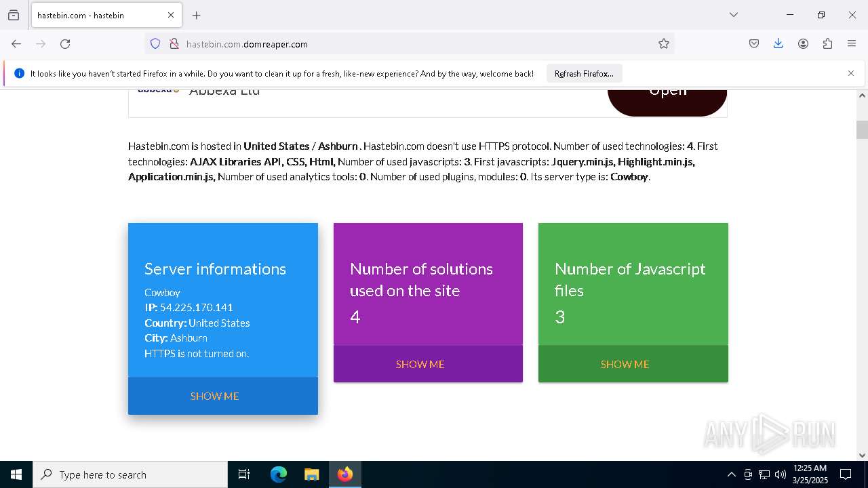Viewport: 868px width, 488px height.
Task: Open File Explorer from taskbar
Action: pos(311,474)
